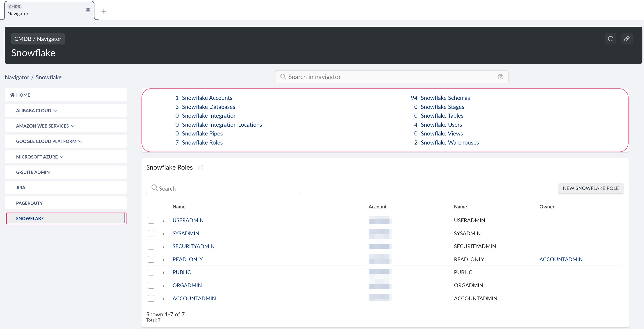Open the Snowflake Pipes link
644x329 pixels.
[202, 134]
